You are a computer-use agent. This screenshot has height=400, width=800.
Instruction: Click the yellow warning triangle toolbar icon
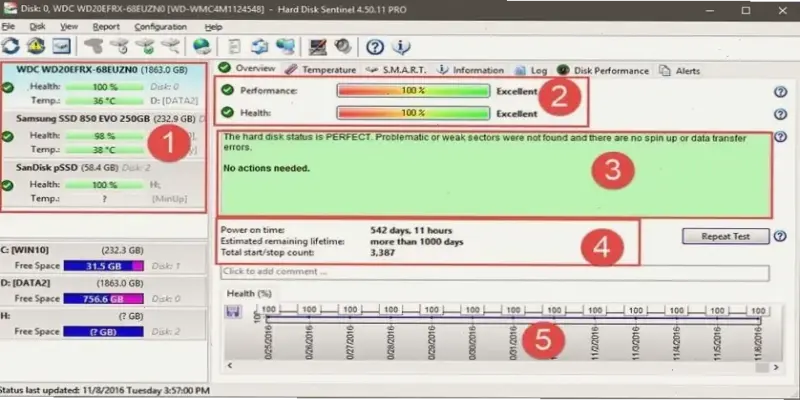click(x=34, y=46)
